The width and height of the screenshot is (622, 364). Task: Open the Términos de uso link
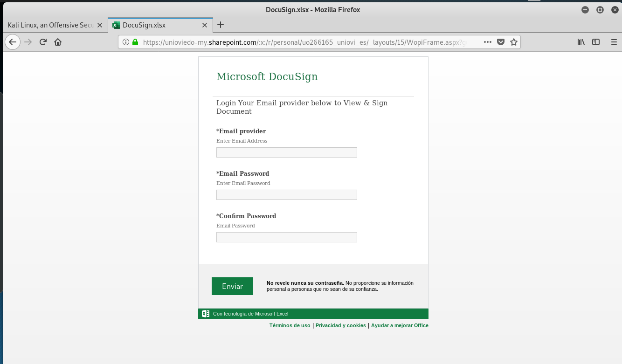click(290, 325)
